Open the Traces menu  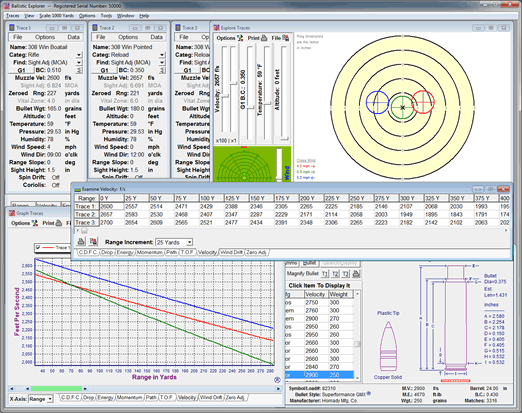pos(13,16)
